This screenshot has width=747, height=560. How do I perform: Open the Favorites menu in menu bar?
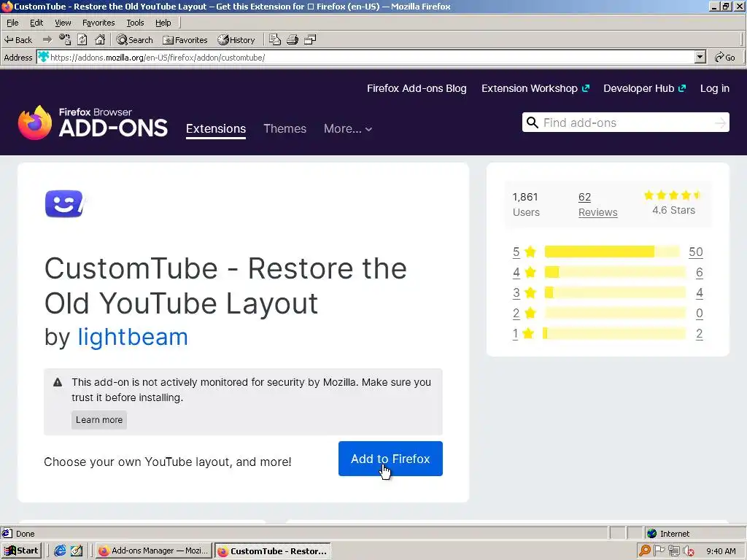(98, 23)
